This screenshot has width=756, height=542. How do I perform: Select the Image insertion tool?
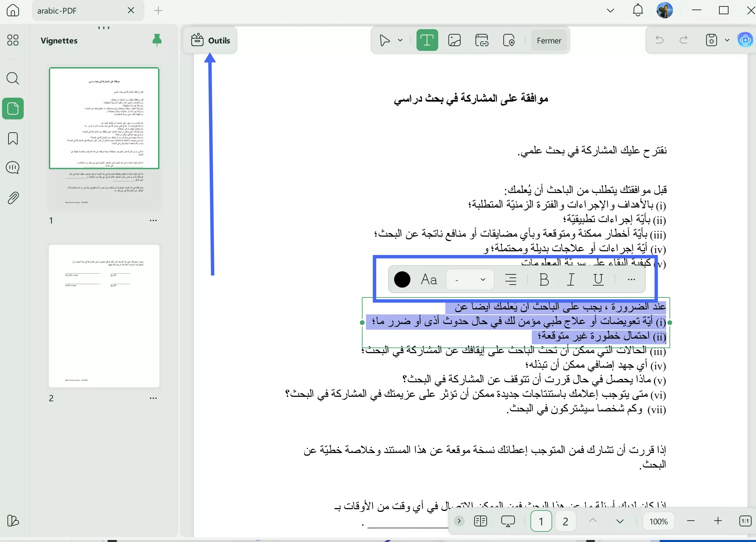point(454,40)
